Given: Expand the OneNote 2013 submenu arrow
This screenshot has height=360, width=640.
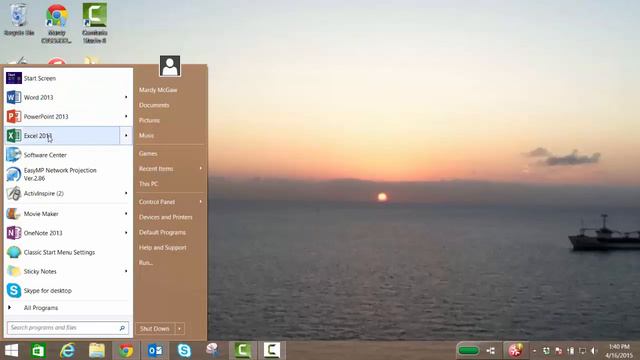Looking at the screenshot, I should click(x=126, y=233).
